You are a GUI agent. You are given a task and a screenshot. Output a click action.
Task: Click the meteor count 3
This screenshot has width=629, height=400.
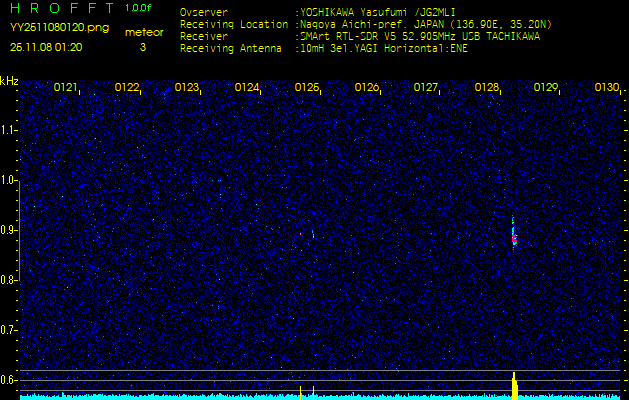143,47
